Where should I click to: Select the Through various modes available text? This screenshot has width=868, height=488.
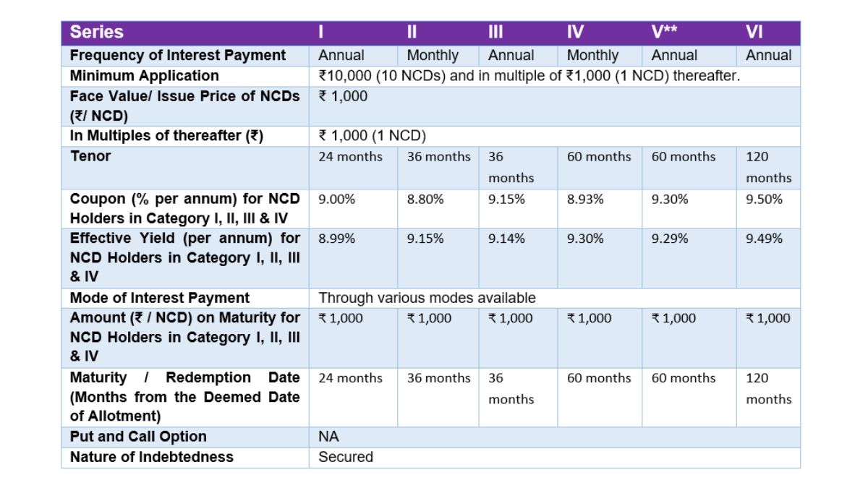coord(427,298)
